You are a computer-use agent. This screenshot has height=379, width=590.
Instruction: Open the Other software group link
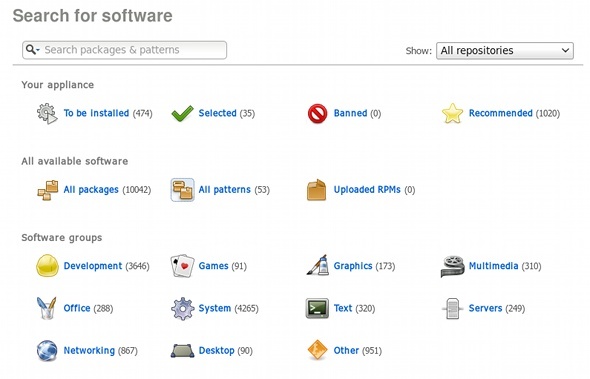(x=346, y=350)
